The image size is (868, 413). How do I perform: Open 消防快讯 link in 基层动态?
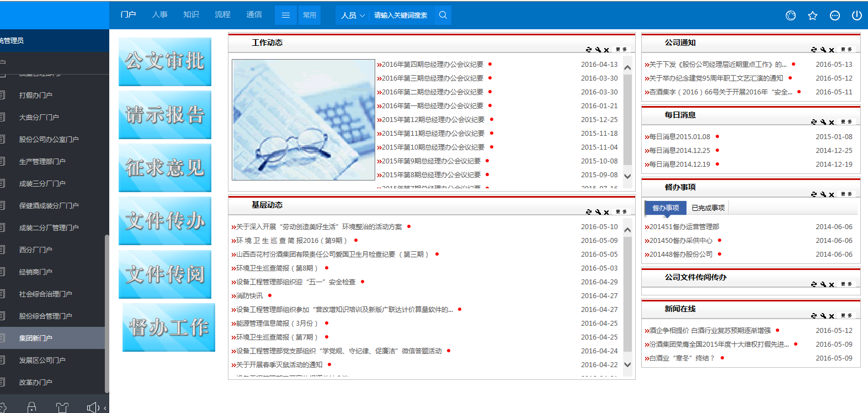249,296
